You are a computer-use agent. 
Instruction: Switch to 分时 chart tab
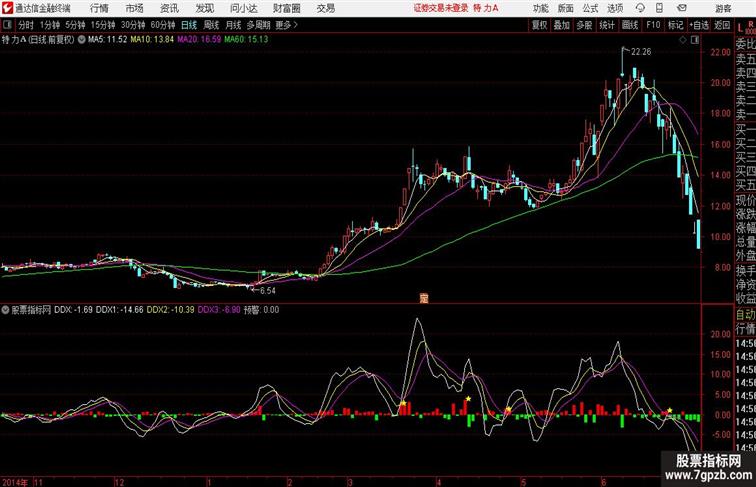(26, 25)
